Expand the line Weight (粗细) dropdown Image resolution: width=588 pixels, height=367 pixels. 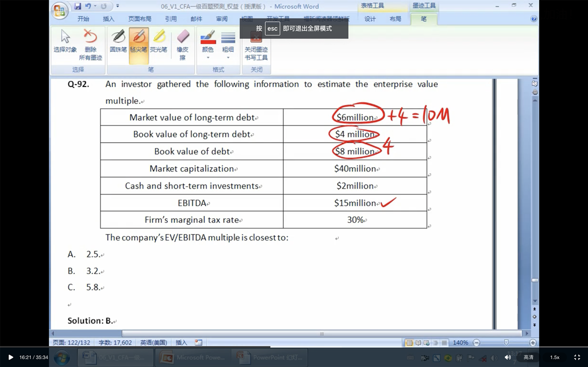[228, 45]
